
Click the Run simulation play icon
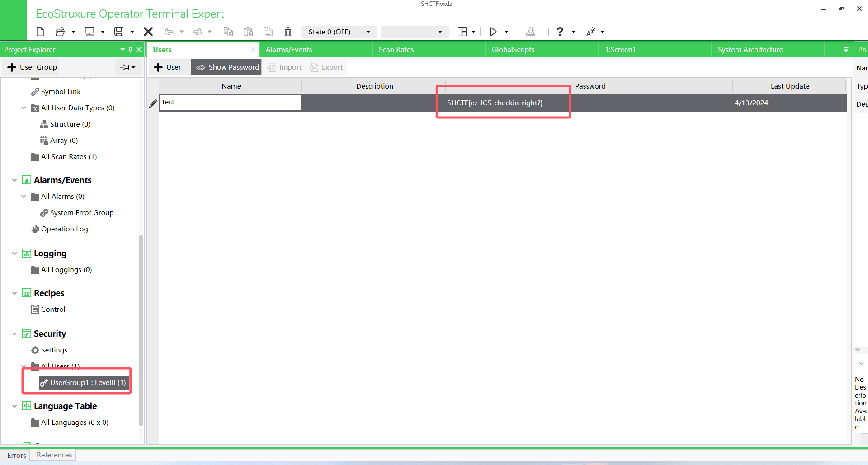493,32
